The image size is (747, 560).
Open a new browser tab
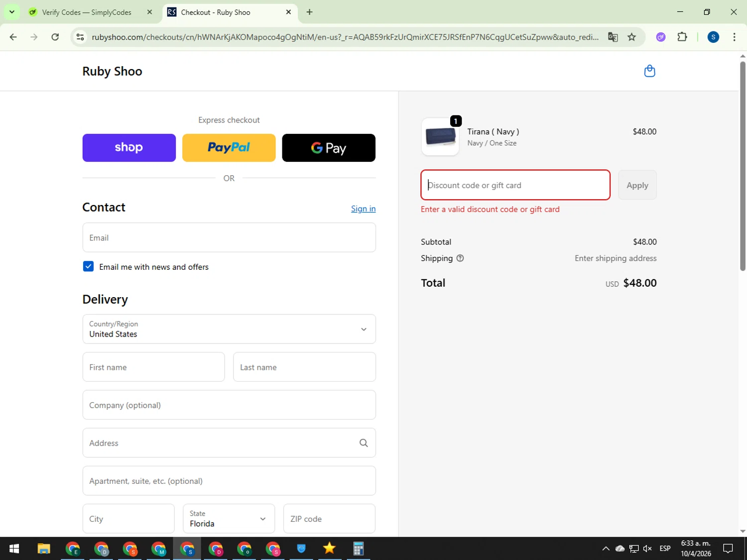(x=310, y=12)
